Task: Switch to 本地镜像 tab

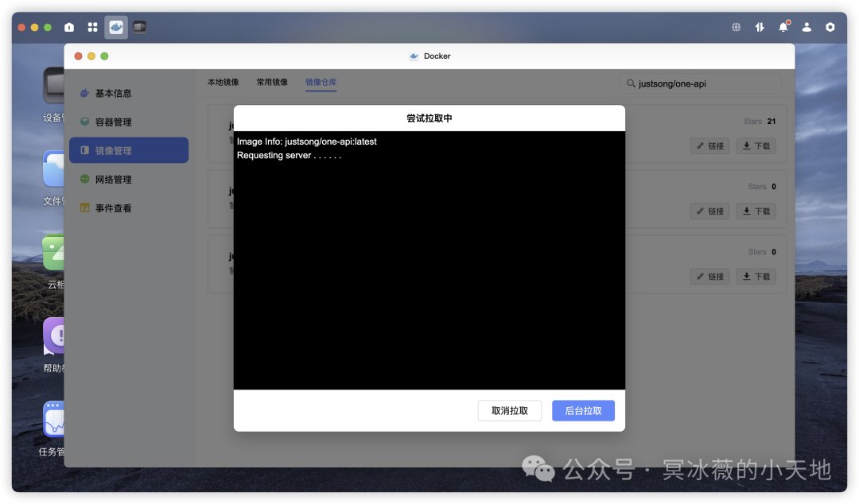Action: click(x=223, y=82)
